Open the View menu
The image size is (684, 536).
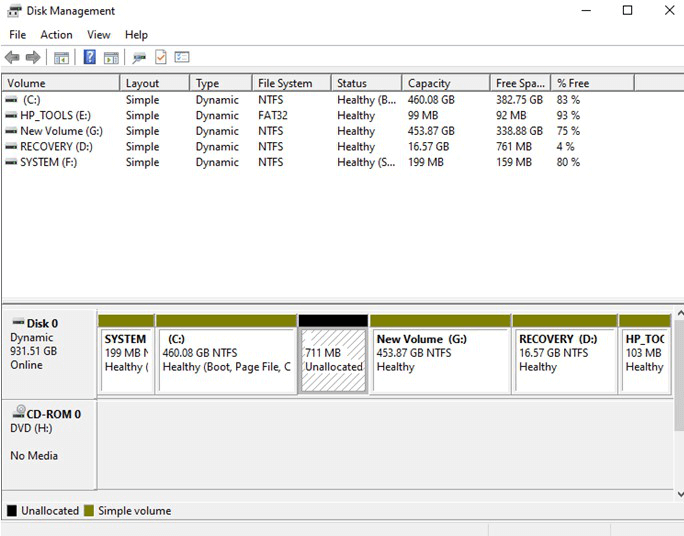[99, 34]
